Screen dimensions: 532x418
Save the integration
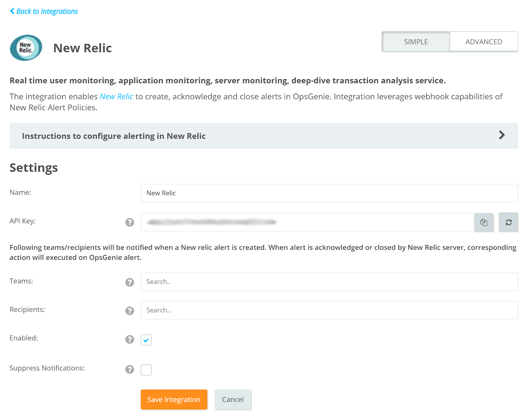[x=174, y=399]
